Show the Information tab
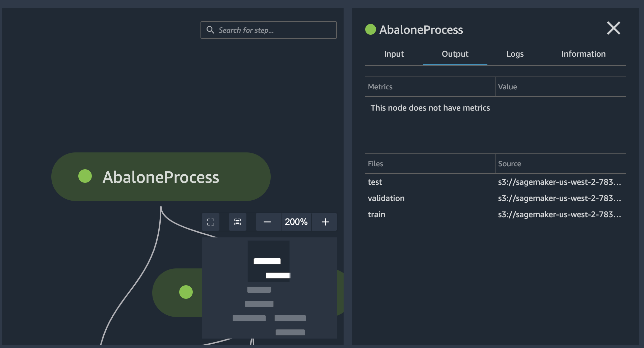 (583, 54)
